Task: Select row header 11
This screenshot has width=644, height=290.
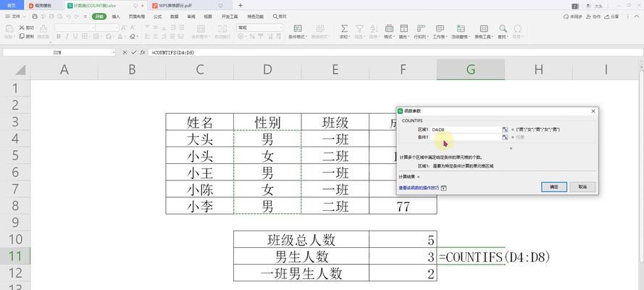Action: click(x=14, y=256)
